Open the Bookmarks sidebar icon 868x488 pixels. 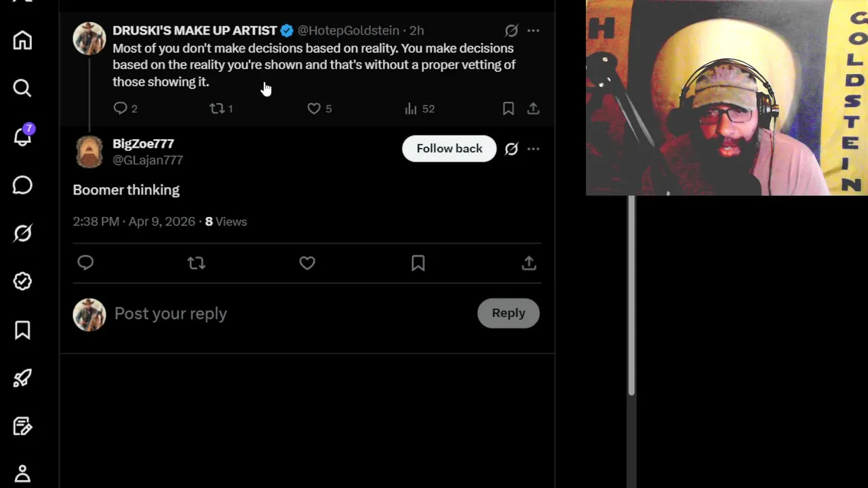(x=22, y=330)
